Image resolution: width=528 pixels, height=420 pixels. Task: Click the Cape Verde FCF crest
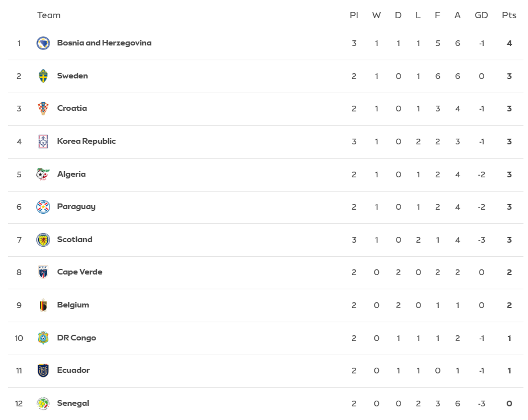coord(43,272)
